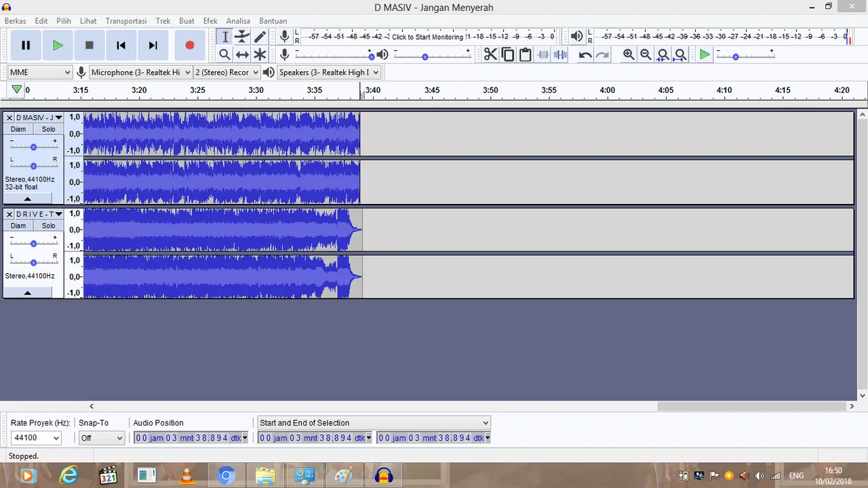The image size is (868, 488).
Task: Open the Start and End of Selection dropdown
Action: point(374,423)
